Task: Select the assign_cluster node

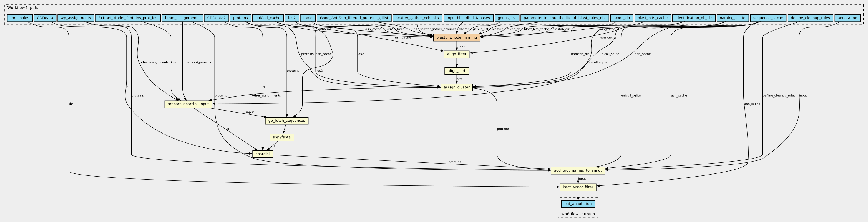Action: point(456,88)
